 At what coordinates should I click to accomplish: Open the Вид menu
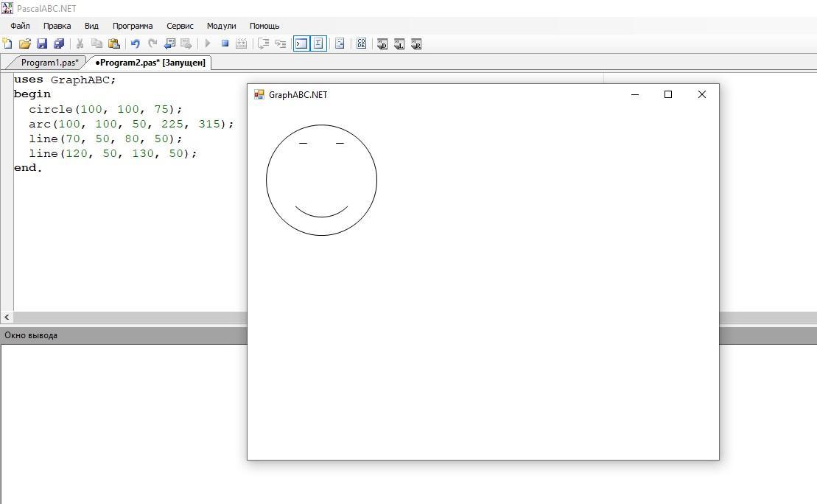[x=91, y=26]
